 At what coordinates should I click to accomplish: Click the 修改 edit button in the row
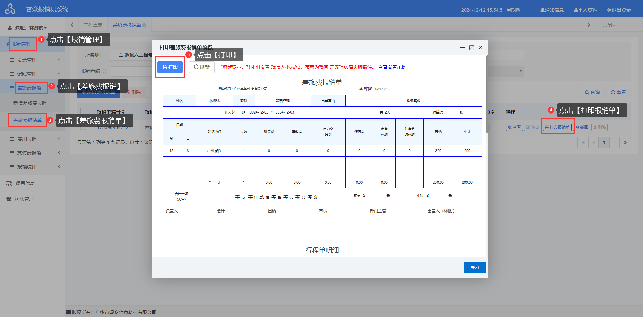[x=533, y=127]
